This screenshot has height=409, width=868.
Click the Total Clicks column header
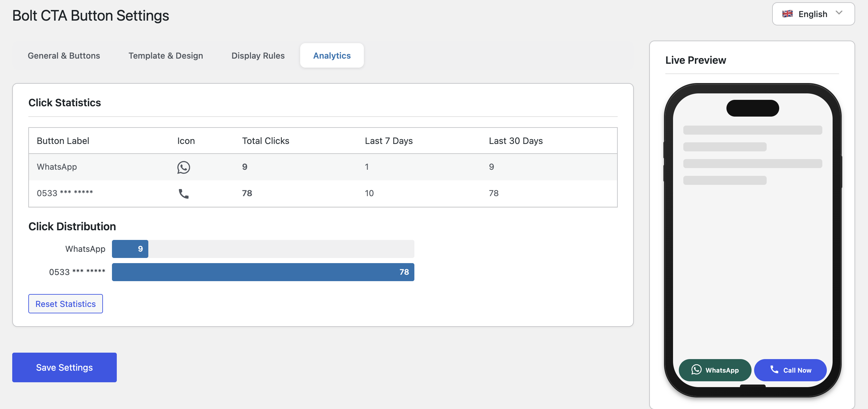265,141
